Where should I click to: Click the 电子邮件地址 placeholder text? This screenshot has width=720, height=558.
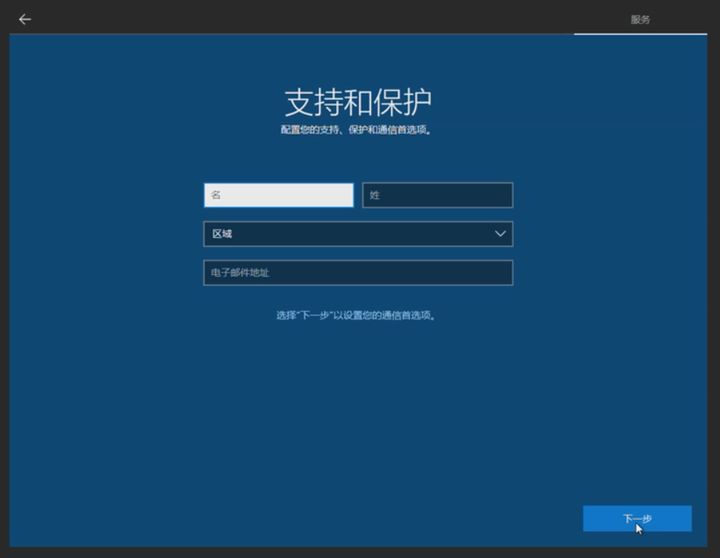click(x=240, y=273)
